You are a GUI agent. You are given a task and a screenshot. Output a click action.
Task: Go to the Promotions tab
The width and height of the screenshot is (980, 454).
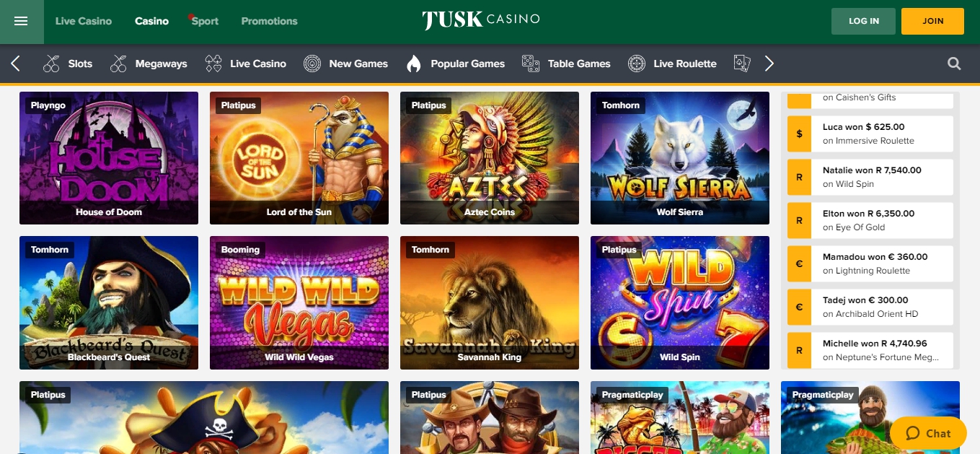point(269,21)
